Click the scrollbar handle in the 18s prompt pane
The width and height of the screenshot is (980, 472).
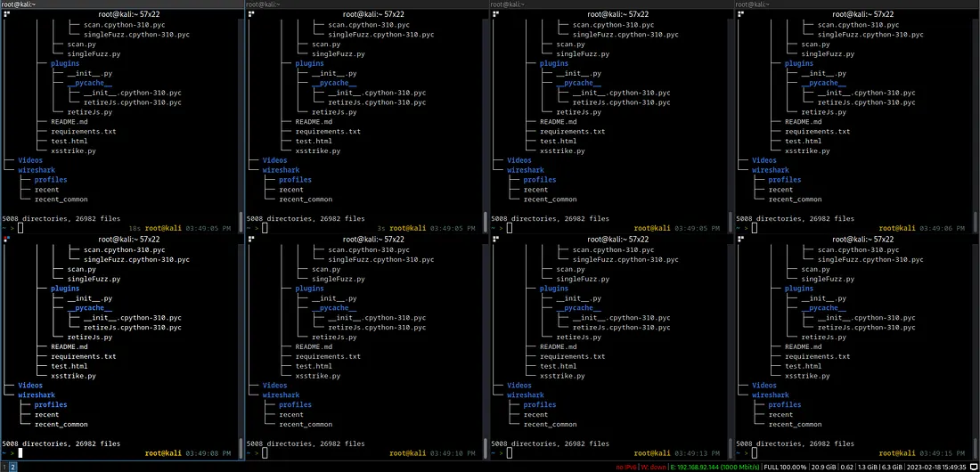coord(241,219)
